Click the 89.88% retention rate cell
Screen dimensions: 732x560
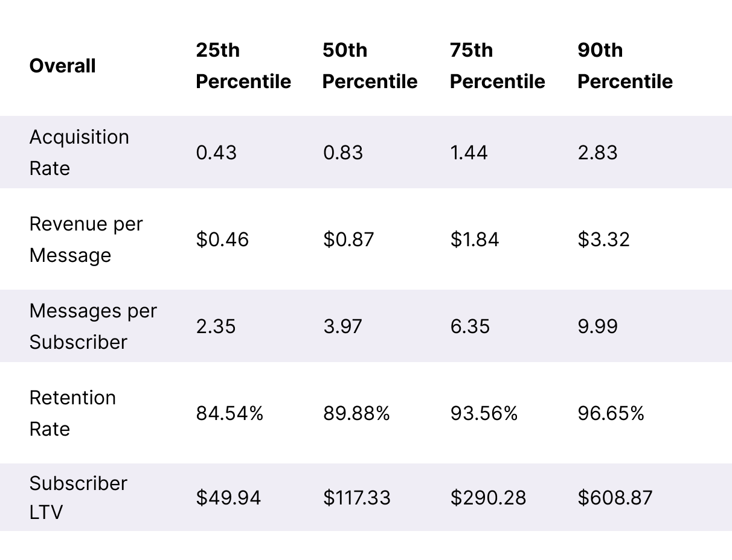point(356,413)
